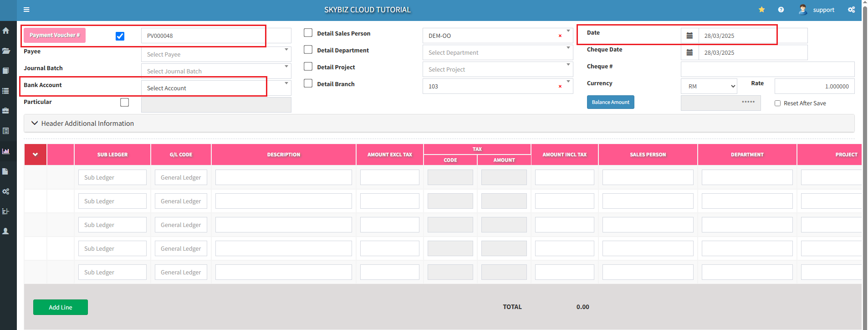
Task: Open the Currency RM dropdown
Action: 709,87
